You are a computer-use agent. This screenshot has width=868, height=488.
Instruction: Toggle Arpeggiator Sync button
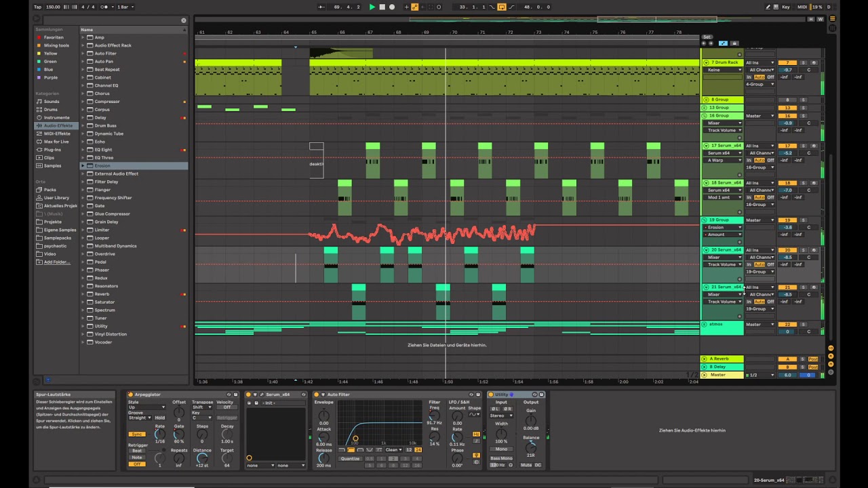[x=137, y=434]
